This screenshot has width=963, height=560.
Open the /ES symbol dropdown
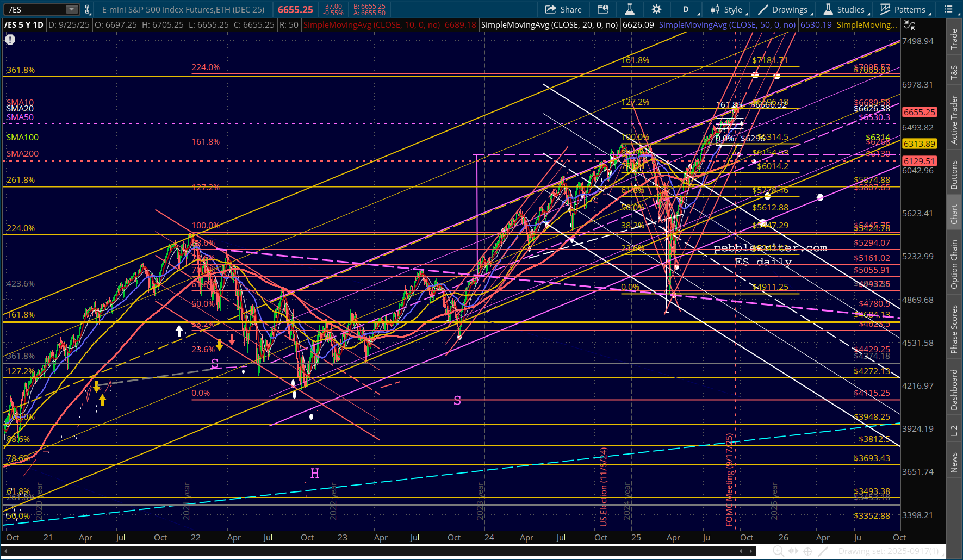(x=71, y=9)
